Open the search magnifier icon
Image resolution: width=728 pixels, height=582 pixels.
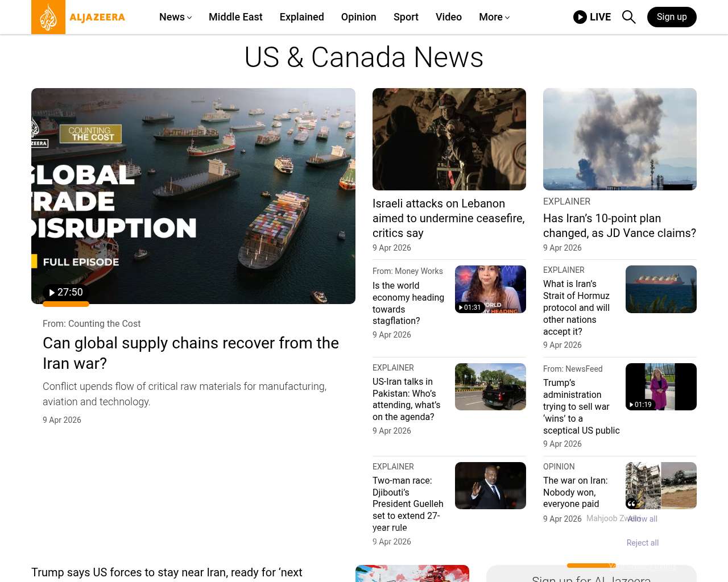pos(628,17)
